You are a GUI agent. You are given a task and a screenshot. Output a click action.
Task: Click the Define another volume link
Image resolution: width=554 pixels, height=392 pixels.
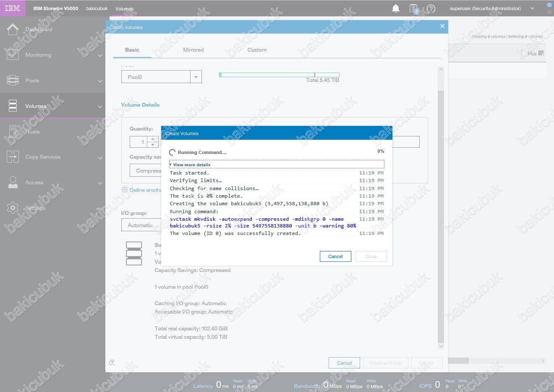(145, 190)
